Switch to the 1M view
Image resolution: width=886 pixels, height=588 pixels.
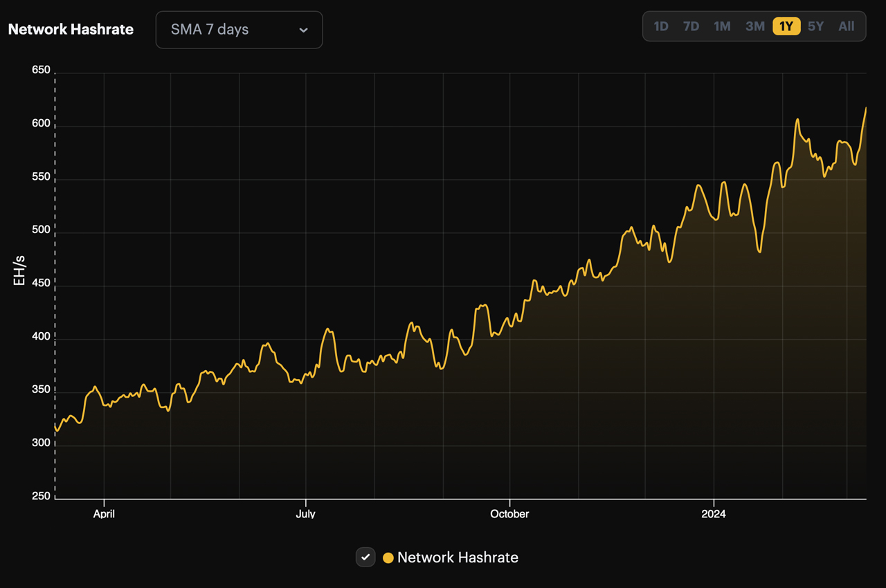pos(722,26)
